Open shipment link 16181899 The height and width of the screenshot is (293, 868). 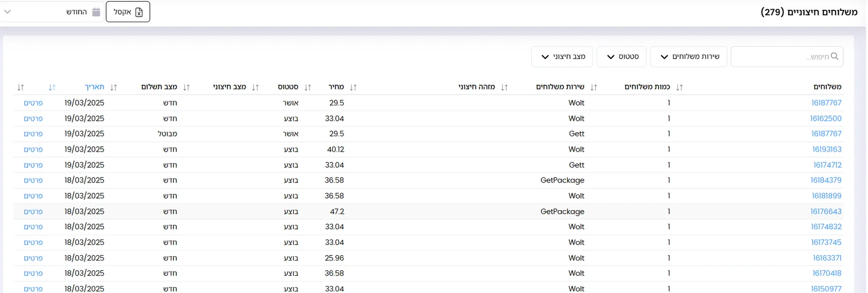point(827,196)
